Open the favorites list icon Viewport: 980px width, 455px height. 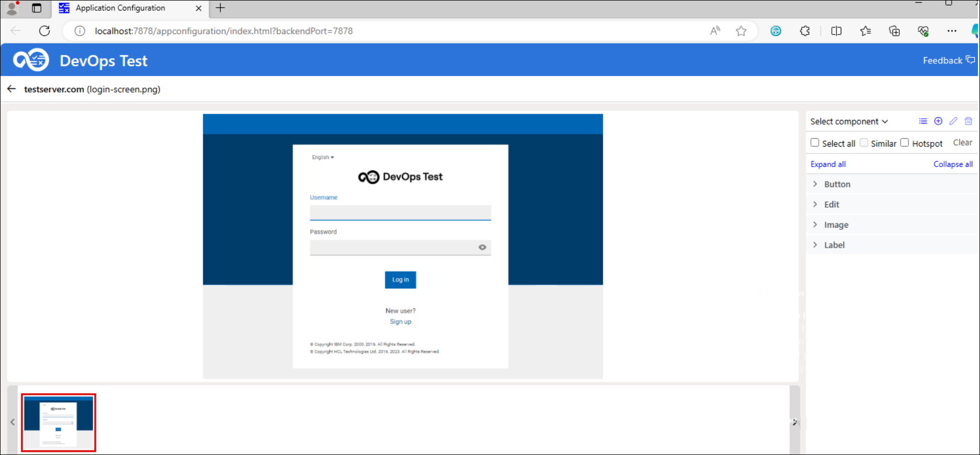[x=866, y=31]
